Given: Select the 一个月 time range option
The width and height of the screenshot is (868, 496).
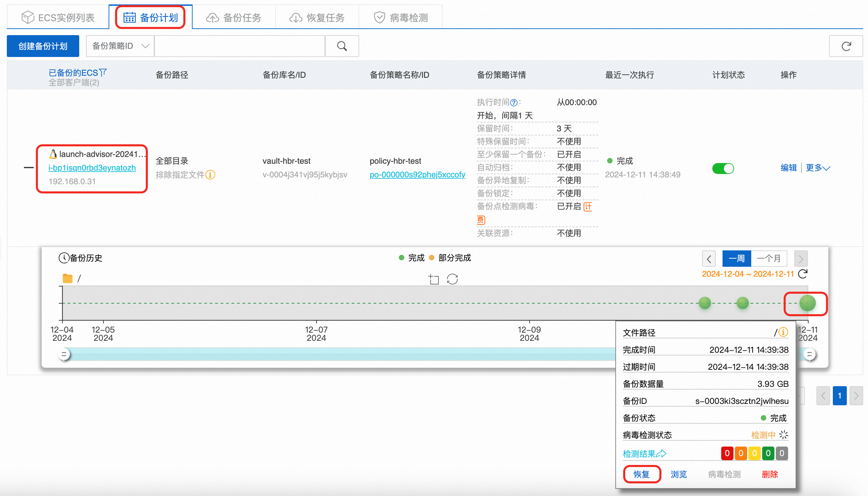Looking at the screenshot, I should point(769,259).
